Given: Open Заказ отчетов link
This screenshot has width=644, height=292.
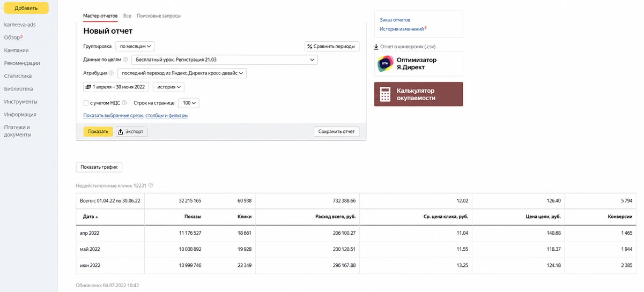Looking at the screenshot, I should [x=395, y=20].
